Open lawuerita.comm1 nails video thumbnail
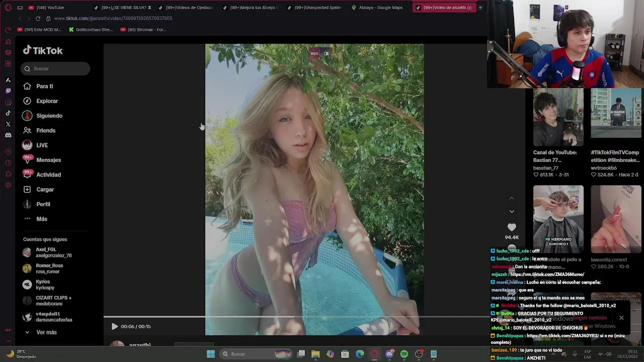Viewport: 644px width, 362px height. pos(616,219)
